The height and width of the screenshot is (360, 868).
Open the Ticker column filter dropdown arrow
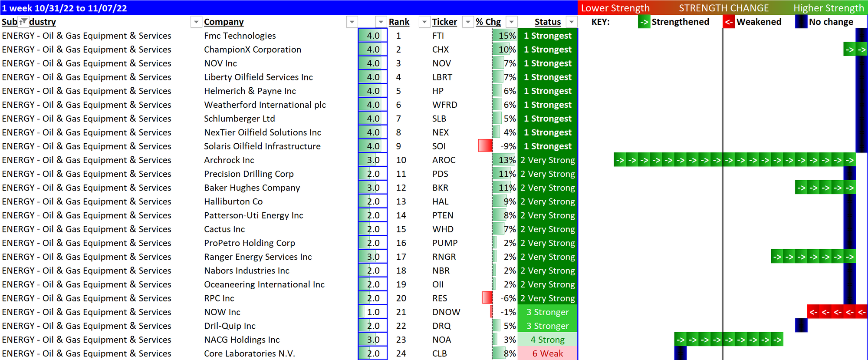click(468, 22)
